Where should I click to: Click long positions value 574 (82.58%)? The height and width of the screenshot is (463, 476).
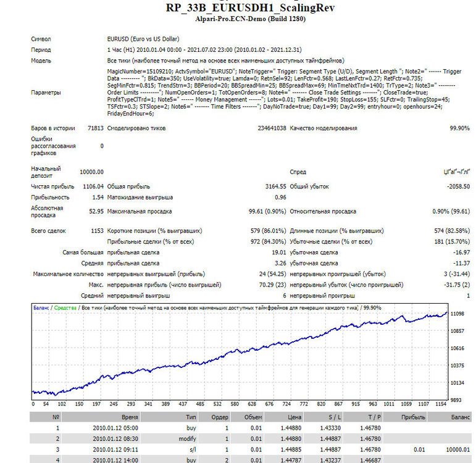point(452,231)
